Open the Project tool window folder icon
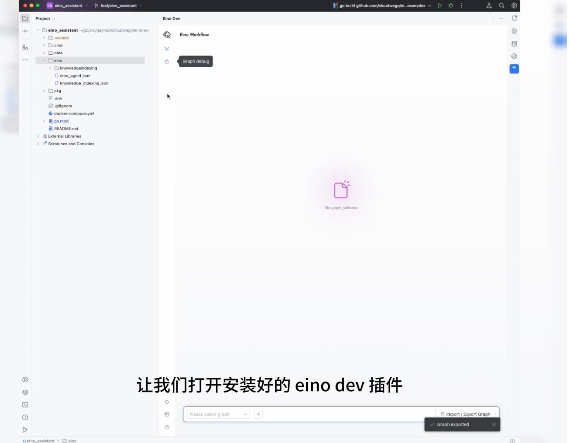The image size is (570, 443). coord(25,19)
